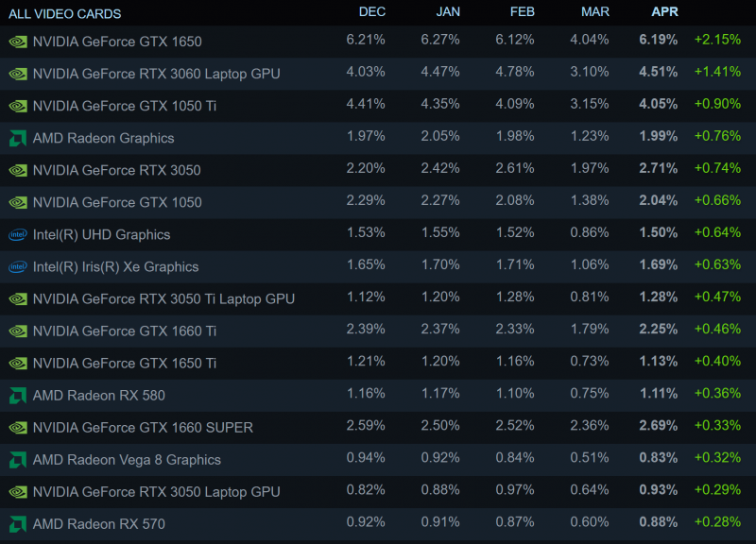
Task: Click the MAR column header
Action: (x=596, y=12)
